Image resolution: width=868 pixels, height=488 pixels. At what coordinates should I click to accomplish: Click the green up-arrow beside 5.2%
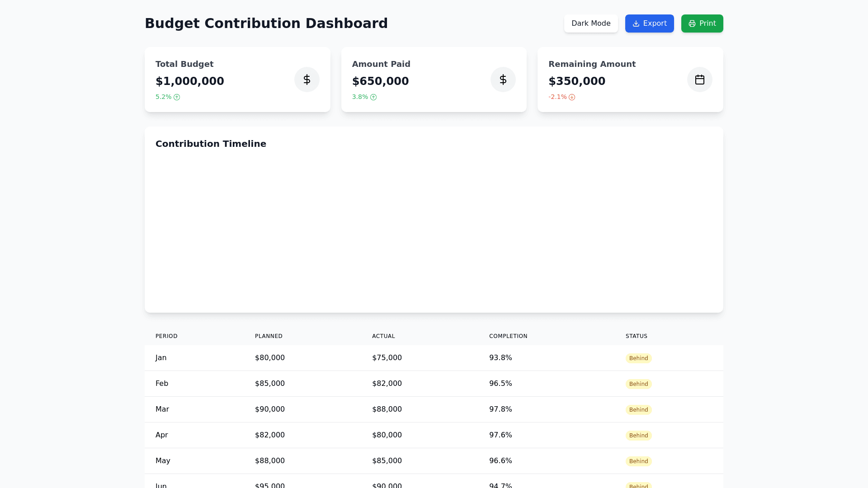click(177, 97)
